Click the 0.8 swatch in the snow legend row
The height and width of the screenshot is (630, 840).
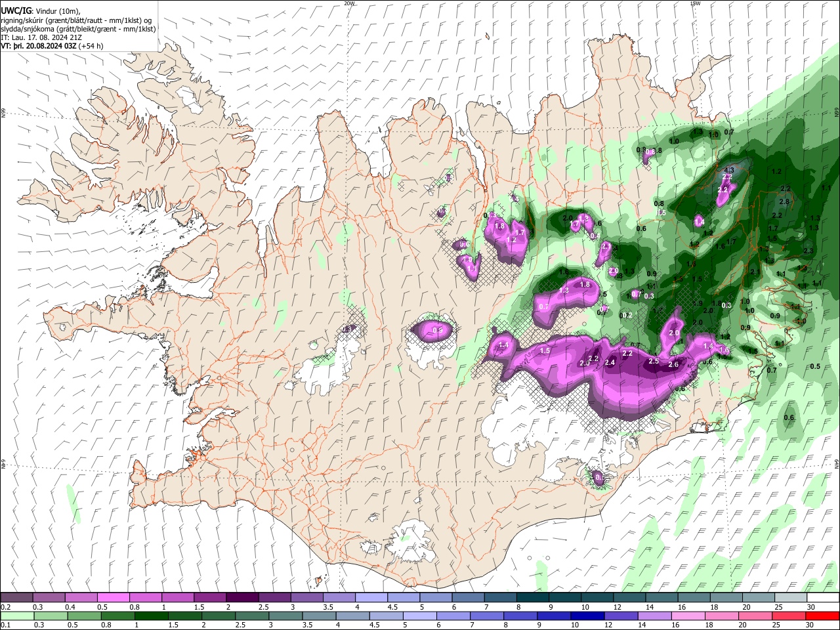[145, 598]
